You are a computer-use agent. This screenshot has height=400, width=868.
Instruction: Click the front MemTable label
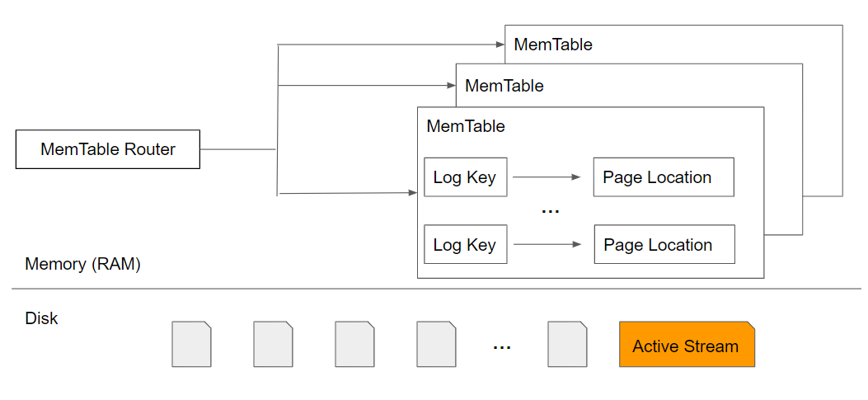click(x=466, y=126)
